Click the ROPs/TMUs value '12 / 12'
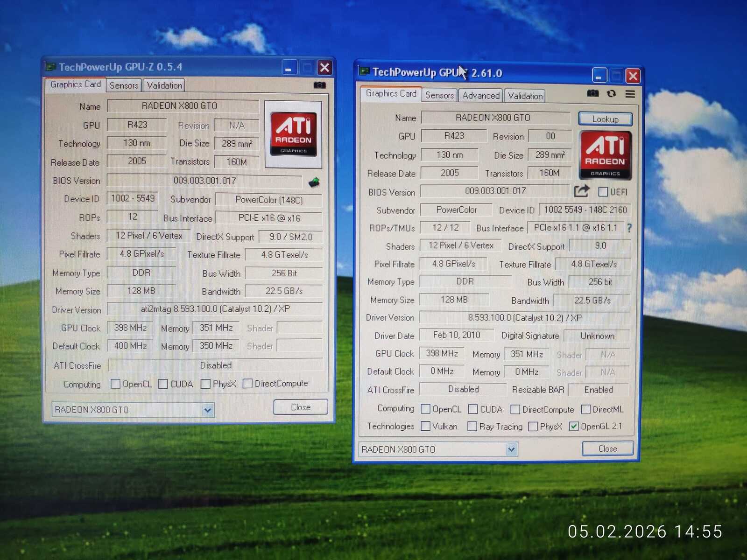The width and height of the screenshot is (747, 560). 445,228
